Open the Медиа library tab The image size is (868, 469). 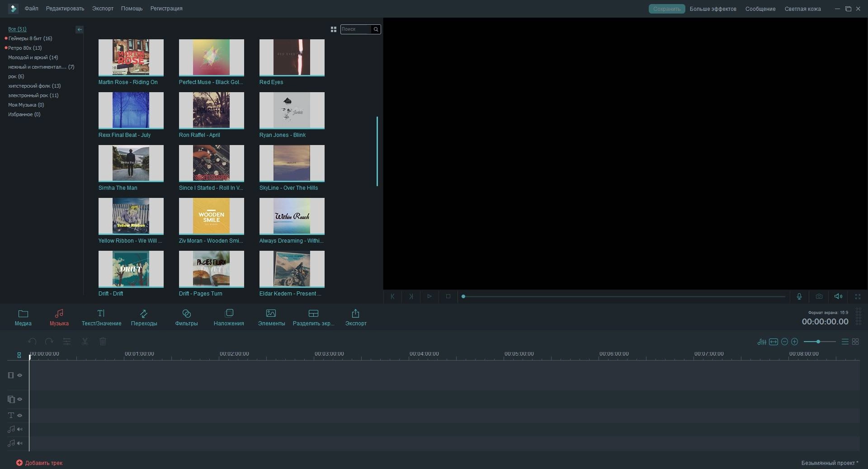[23, 318]
